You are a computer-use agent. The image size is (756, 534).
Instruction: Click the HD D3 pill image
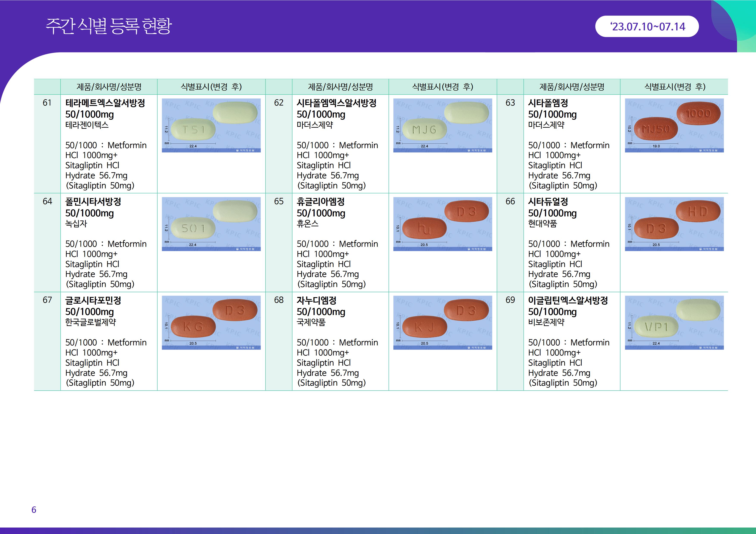pos(674,224)
